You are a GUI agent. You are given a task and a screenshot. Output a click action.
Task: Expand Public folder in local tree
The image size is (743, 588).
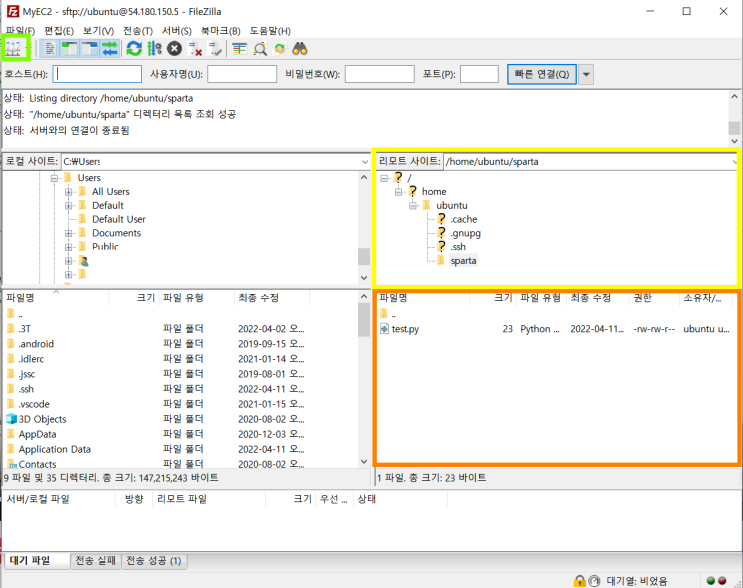coord(69,247)
